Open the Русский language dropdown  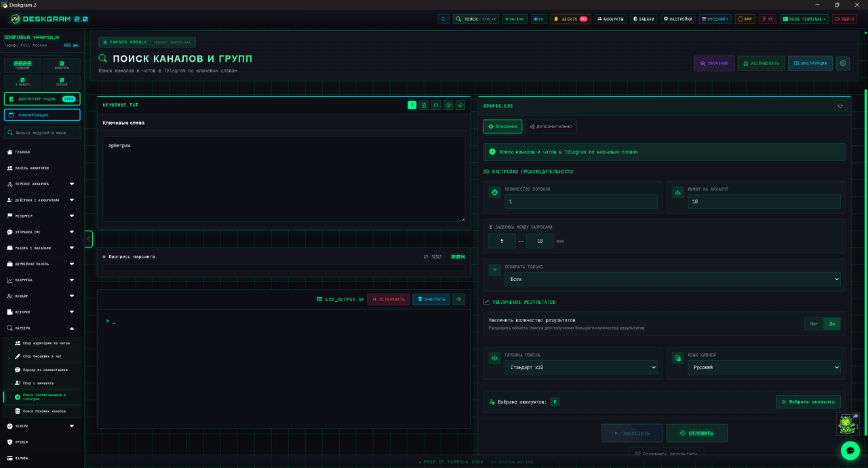click(715, 19)
